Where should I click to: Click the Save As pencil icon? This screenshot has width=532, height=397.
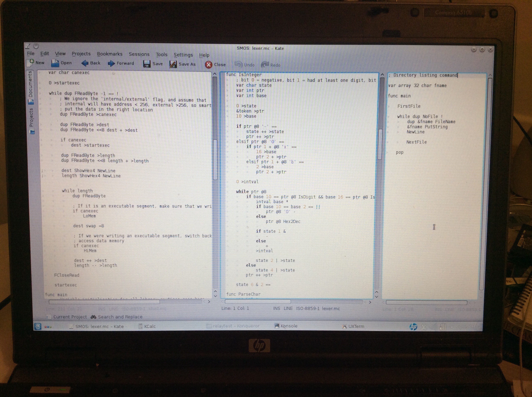[173, 64]
